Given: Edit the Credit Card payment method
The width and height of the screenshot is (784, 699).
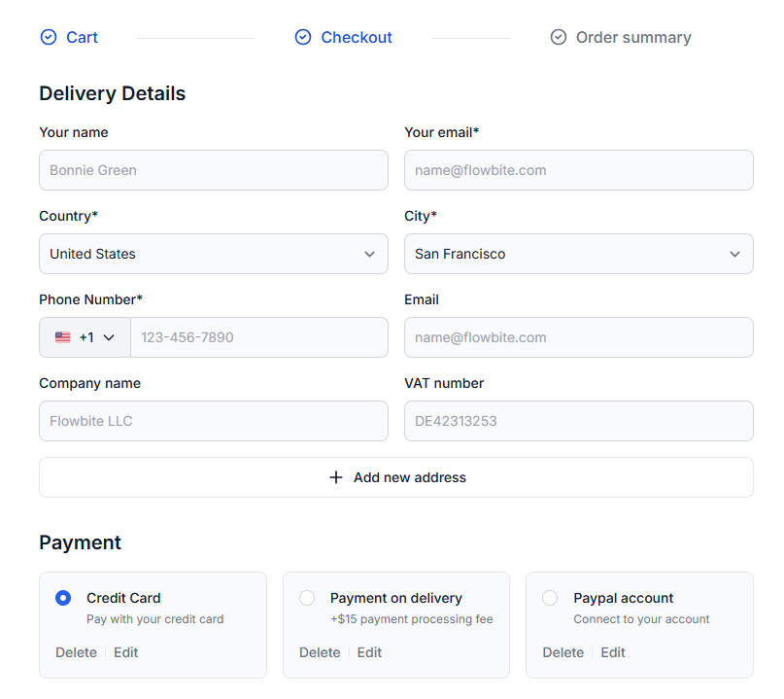Looking at the screenshot, I should (125, 652).
